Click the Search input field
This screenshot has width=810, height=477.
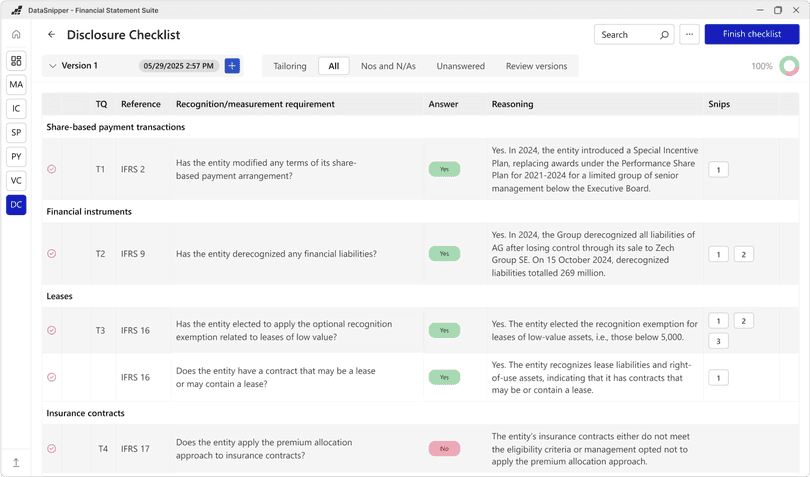tap(627, 35)
